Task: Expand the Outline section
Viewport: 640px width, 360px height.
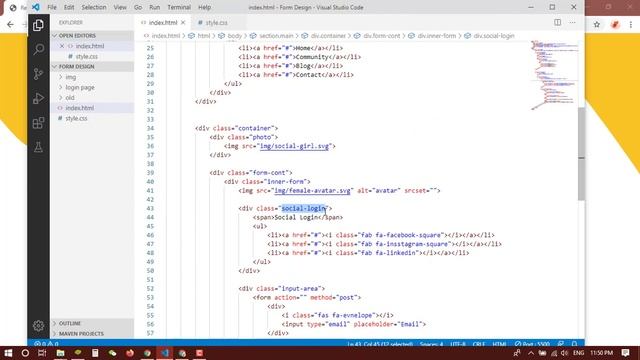Action: click(92, 323)
